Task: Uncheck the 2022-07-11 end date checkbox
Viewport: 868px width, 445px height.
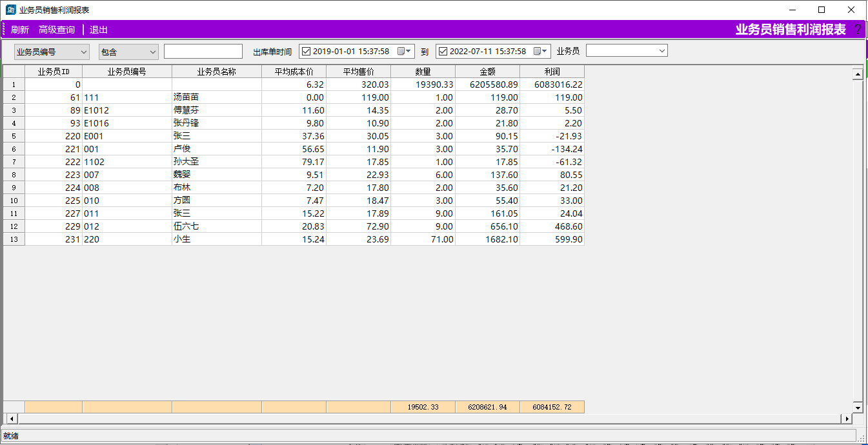Action: pos(443,52)
